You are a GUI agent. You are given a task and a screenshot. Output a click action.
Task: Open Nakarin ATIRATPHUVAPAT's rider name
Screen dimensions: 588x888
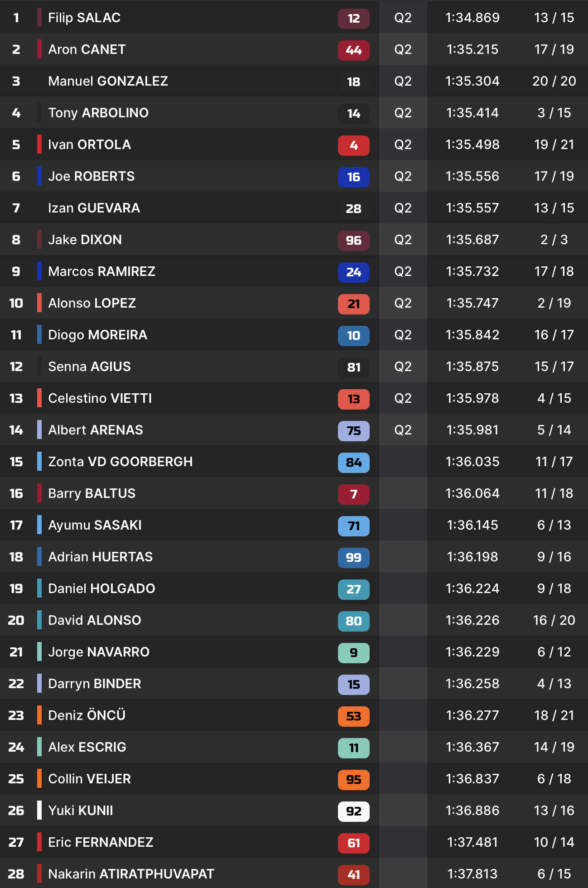tap(131, 874)
